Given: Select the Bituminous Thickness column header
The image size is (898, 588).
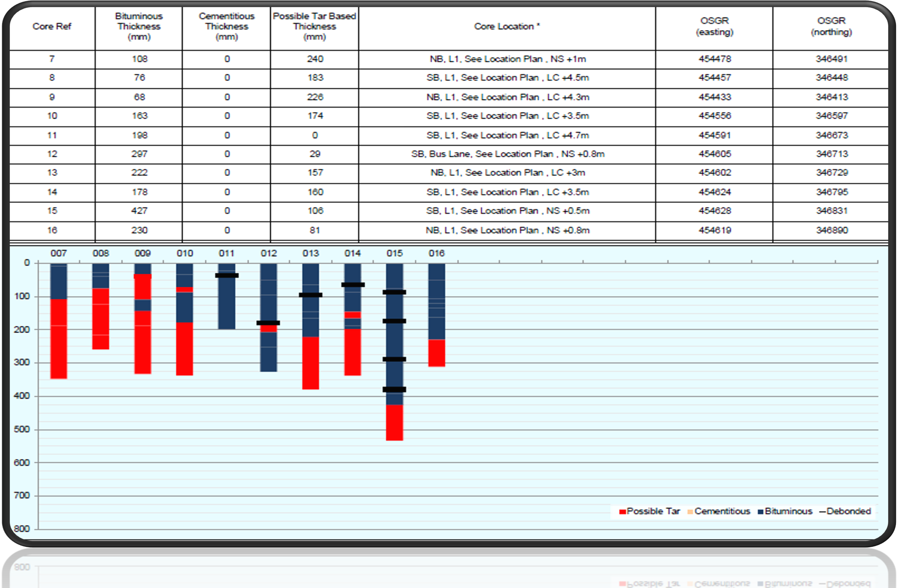Looking at the screenshot, I should (x=139, y=26).
